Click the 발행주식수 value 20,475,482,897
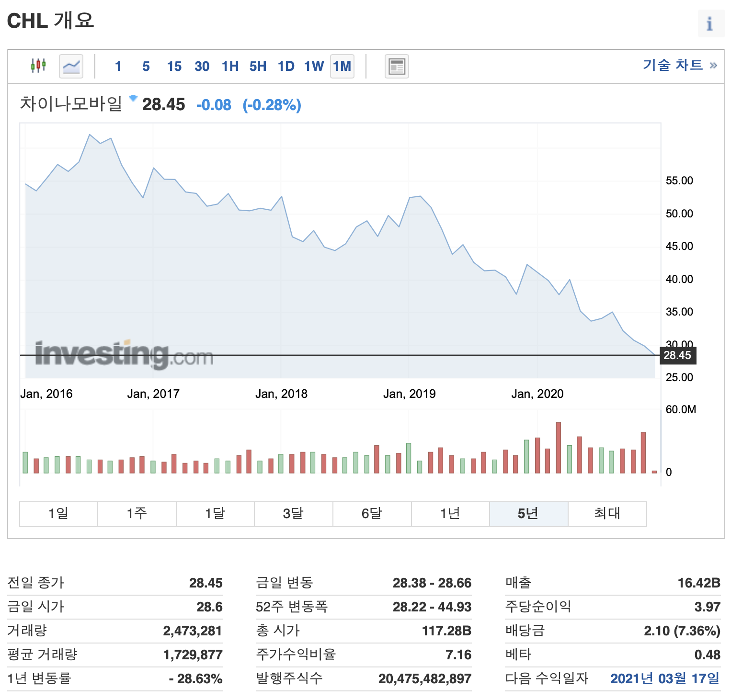This screenshot has height=700, width=731. 425,679
